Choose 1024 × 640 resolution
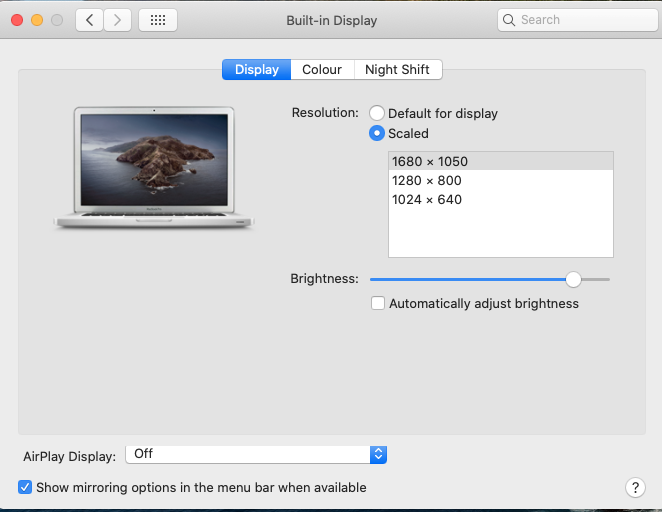Screen dimensions: 662x512 point(501,199)
